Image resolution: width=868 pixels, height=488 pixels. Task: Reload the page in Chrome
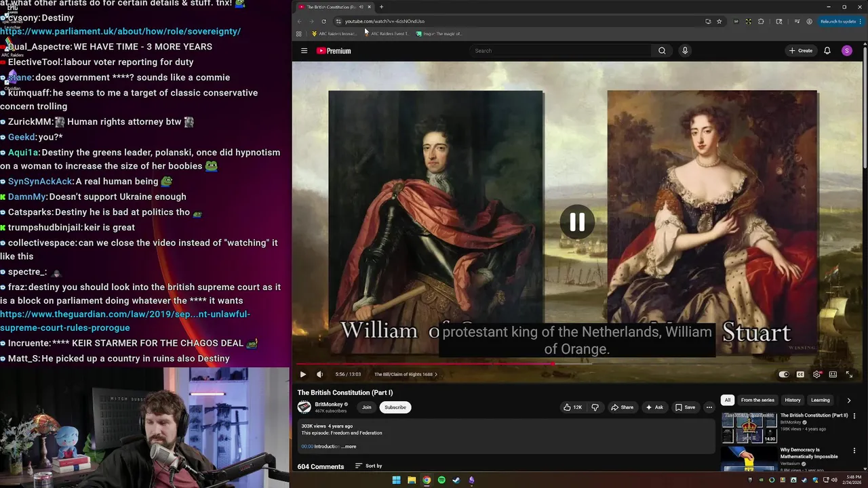coord(323,21)
